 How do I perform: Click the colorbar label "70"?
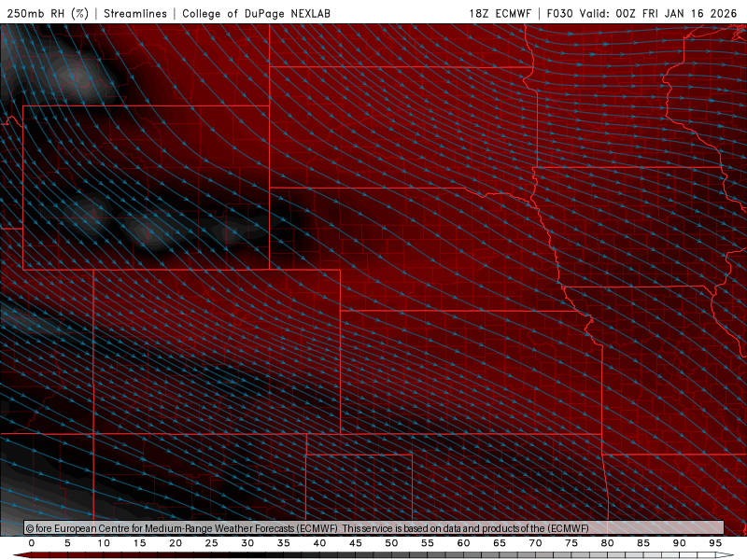click(x=535, y=543)
